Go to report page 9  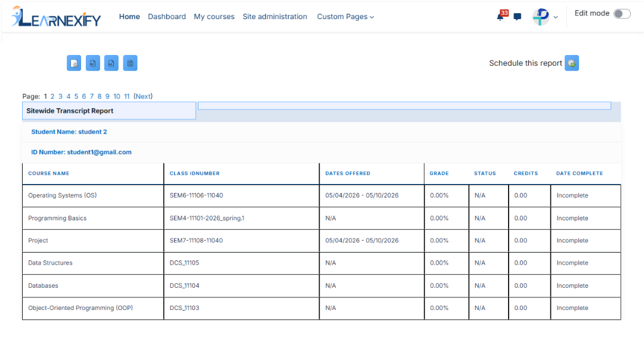[x=107, y=96]
